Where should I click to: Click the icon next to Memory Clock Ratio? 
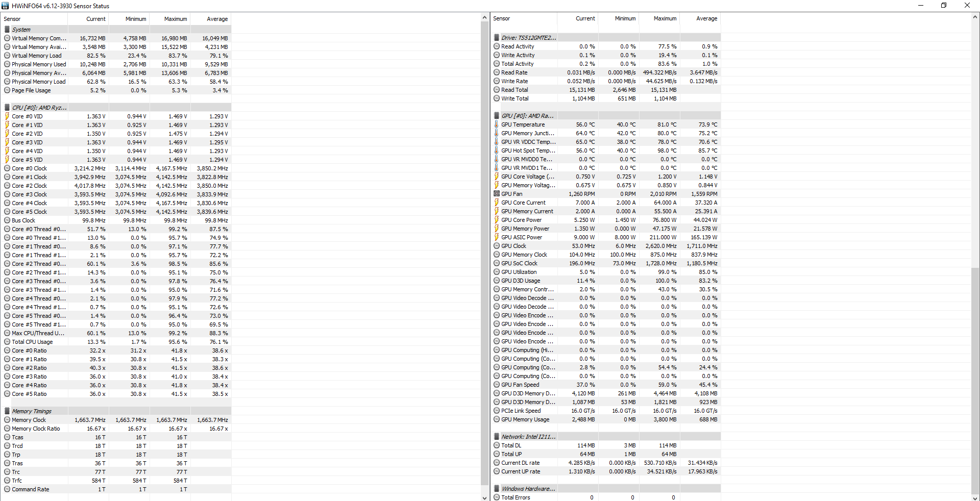click(7, 429)
